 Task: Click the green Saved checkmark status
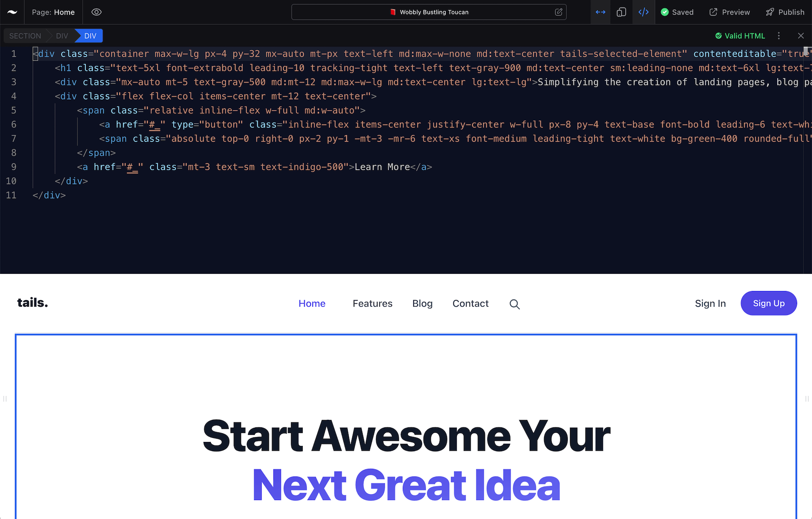677,12
